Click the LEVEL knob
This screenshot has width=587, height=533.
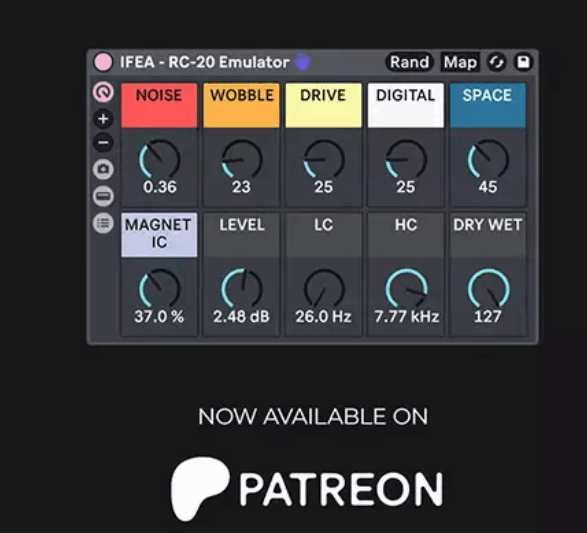point(242,288)
